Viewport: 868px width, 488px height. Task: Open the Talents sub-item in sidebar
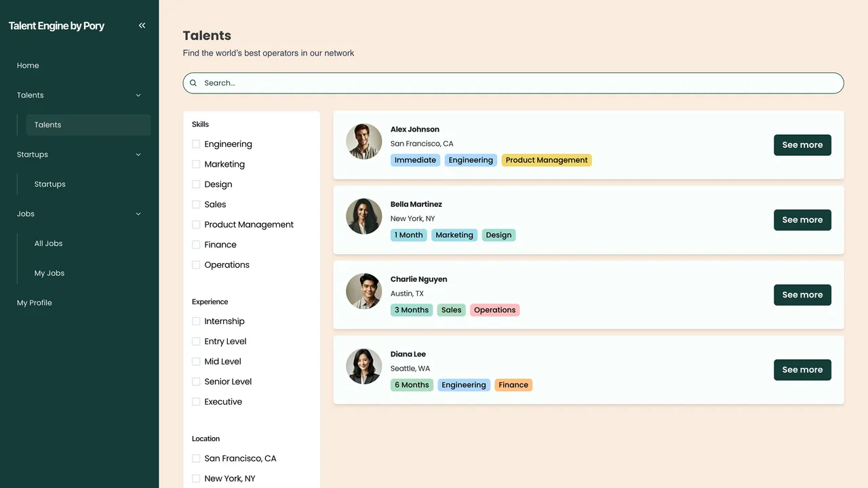tap(88, 125)
